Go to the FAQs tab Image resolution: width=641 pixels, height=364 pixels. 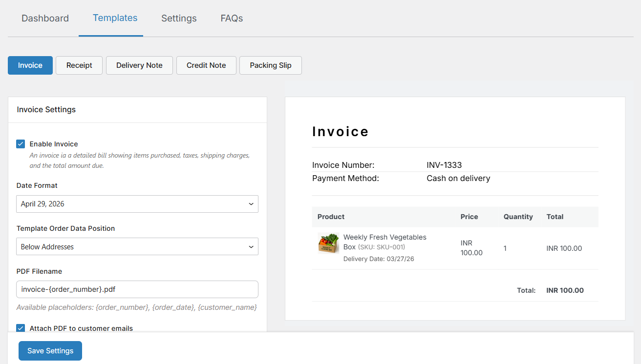coord(232,19)
